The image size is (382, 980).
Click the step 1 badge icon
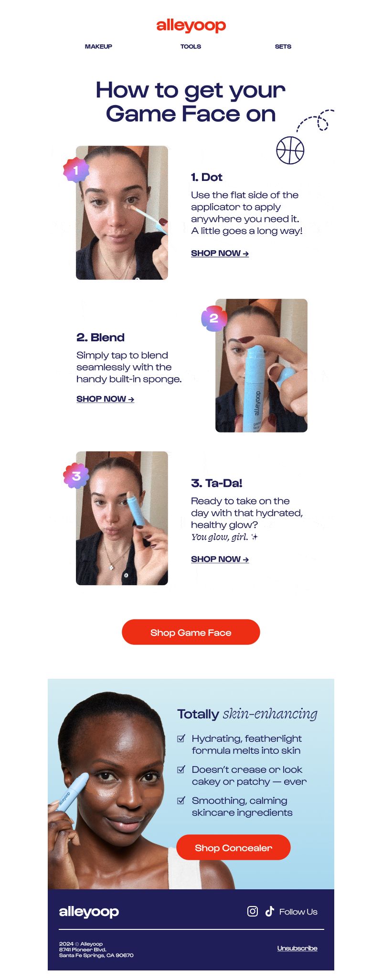(76, 170)
